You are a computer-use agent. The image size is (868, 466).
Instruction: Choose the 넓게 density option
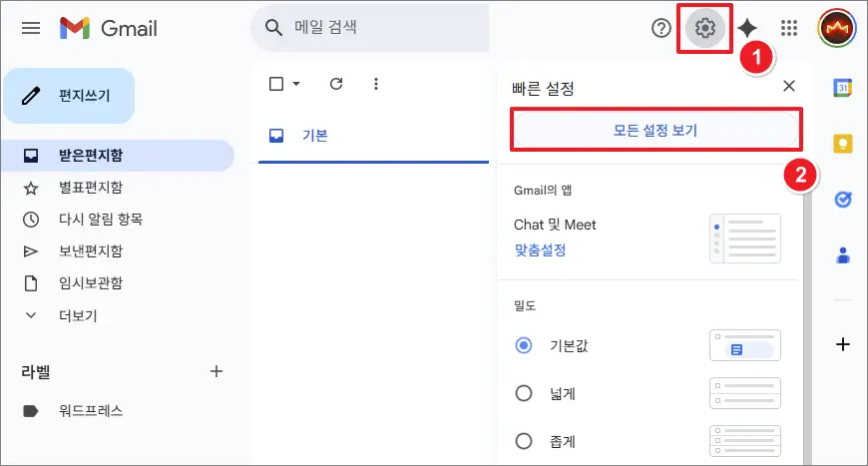pyautogui.click(x=524, y=393)
